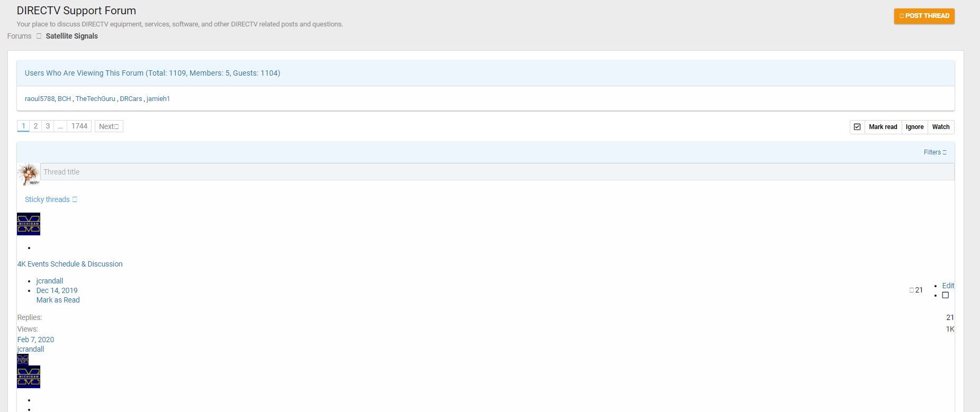Go to page 1 of threads
Screen dimensions: 980x412
tap(23, 126)
